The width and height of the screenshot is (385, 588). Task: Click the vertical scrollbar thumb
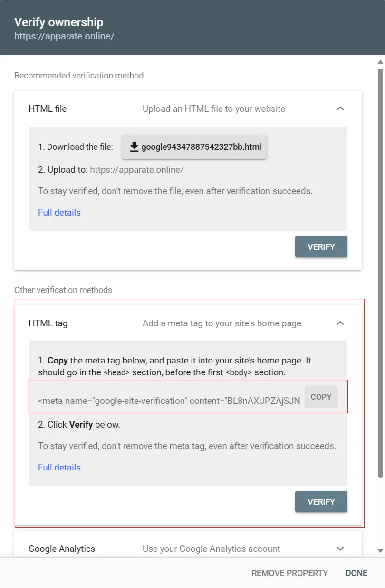[380, 271]
